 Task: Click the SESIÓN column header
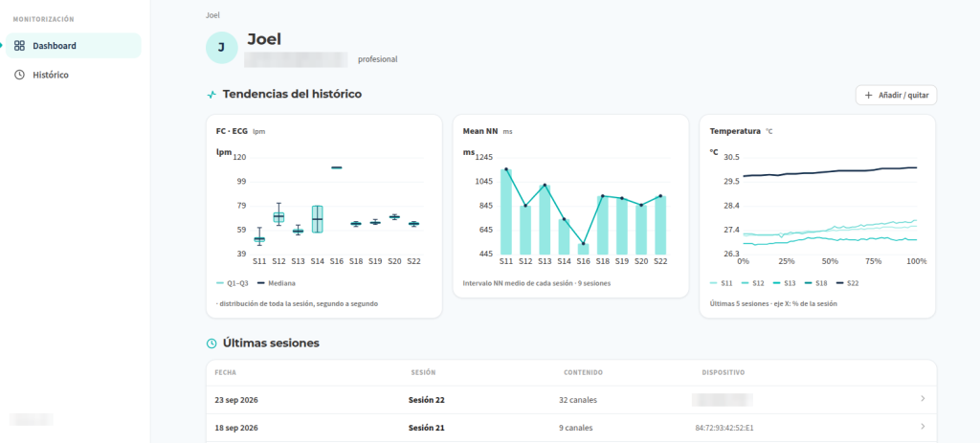423,372
